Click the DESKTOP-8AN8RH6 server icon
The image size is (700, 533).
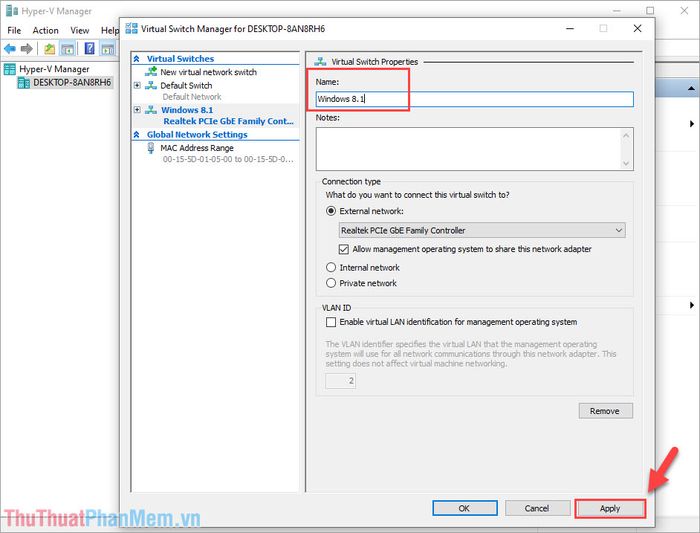(x=24, y=83)
